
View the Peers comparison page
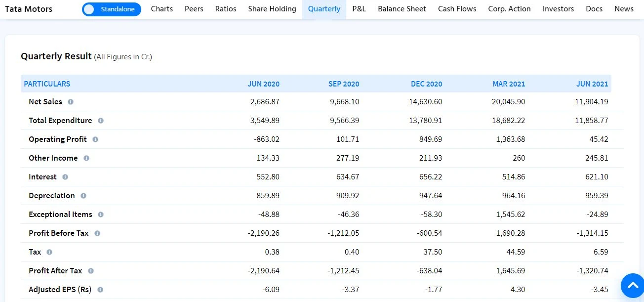coord(194,8)
